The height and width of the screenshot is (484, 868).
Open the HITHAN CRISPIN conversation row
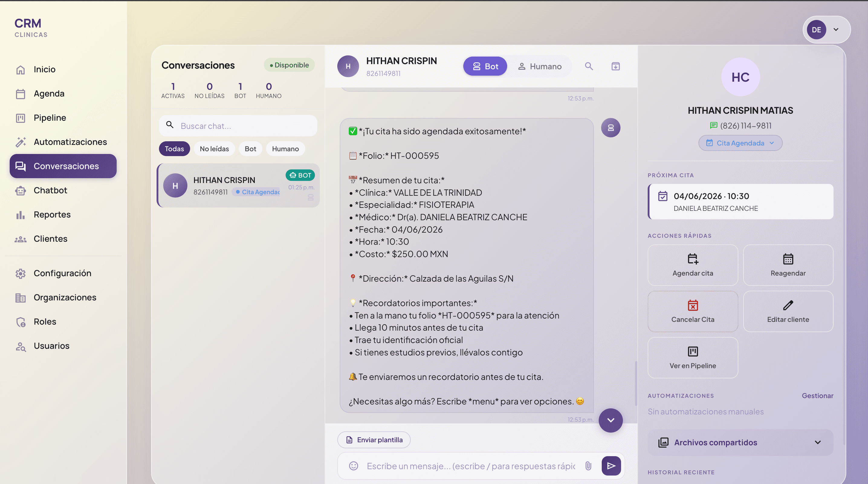point(238,185)
